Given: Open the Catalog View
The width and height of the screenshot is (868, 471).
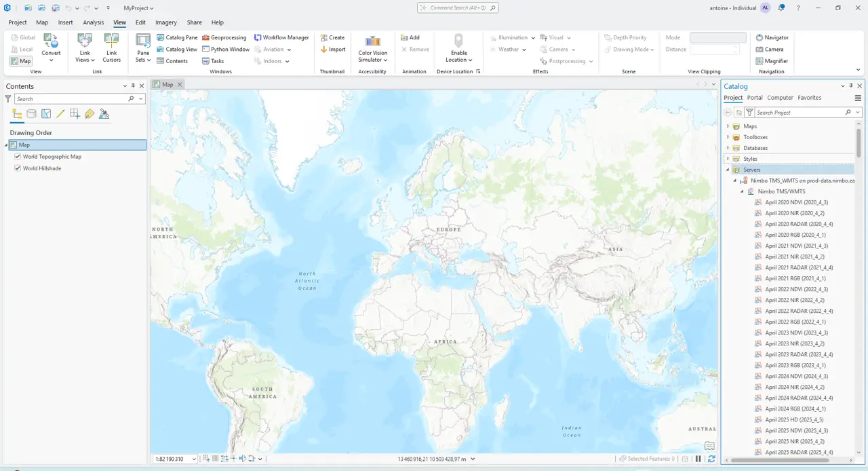Looking at the screenshot, I should 177,50.
